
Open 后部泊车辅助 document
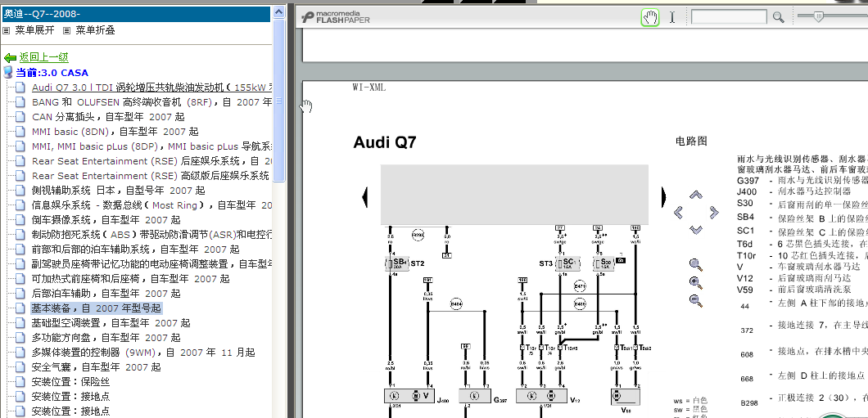click(x=106, y=294)
